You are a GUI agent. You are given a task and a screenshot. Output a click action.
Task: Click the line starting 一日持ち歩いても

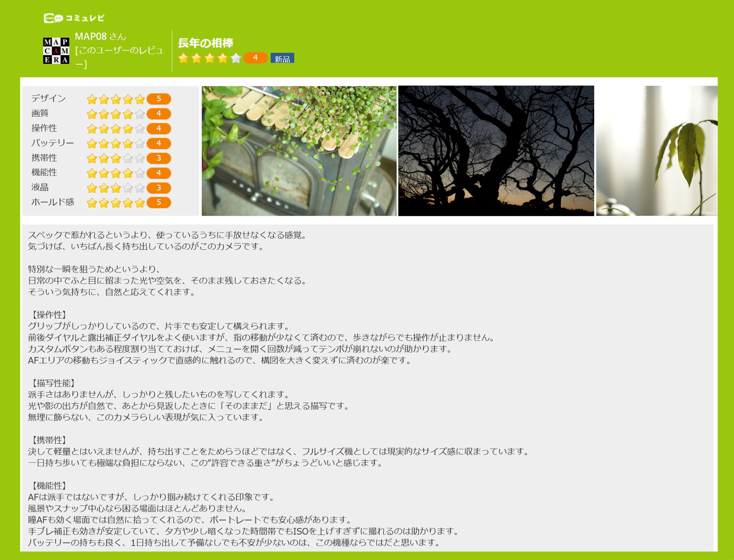click(205, 463)
